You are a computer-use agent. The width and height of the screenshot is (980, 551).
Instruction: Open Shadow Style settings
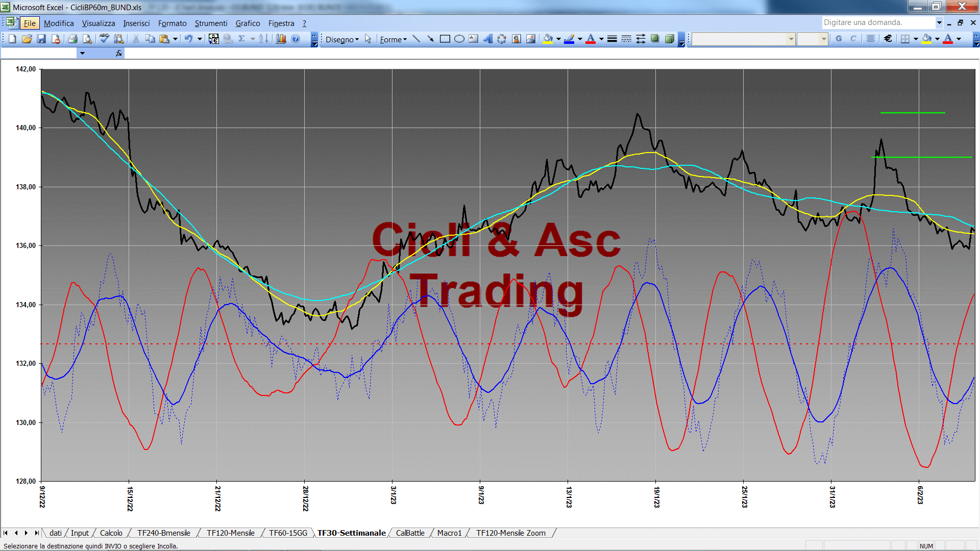point(655,39)
